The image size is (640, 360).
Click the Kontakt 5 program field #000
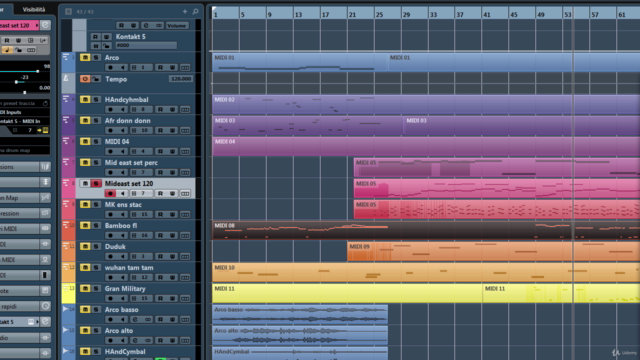click(146, 45)
